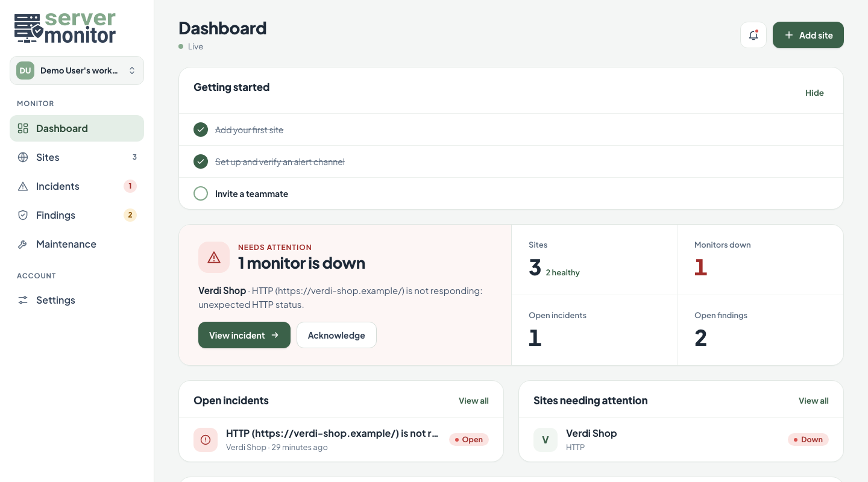Viewport: 868px width, 482px height.
Task: View all sites needing attention
Action: click(814, 401)
